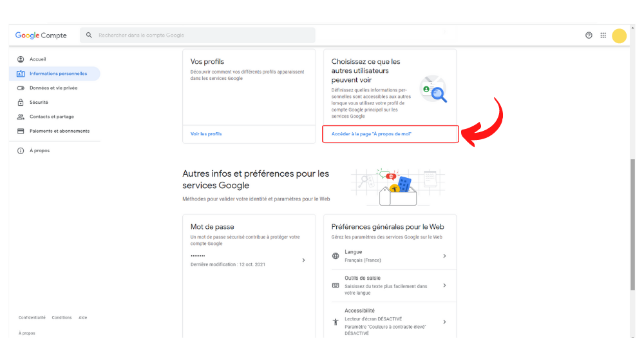
Task: Click the 'Autres infos et préférences' heading
Action: point(256,180)
